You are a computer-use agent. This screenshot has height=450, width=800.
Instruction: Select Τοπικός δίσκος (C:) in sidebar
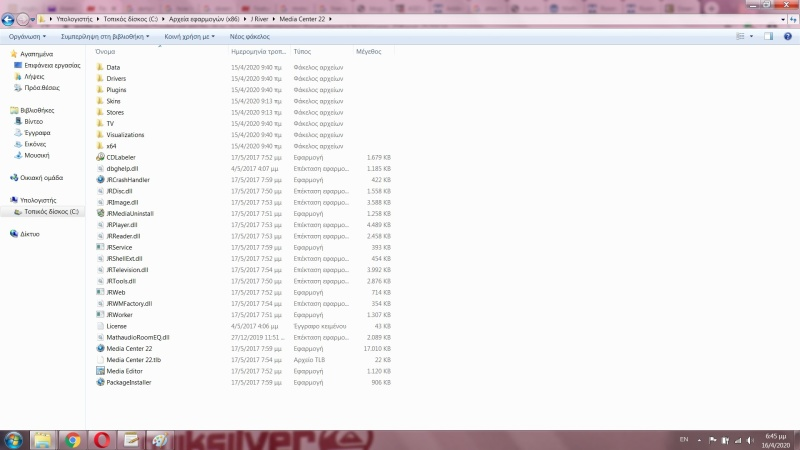click(x=52, y=211)
